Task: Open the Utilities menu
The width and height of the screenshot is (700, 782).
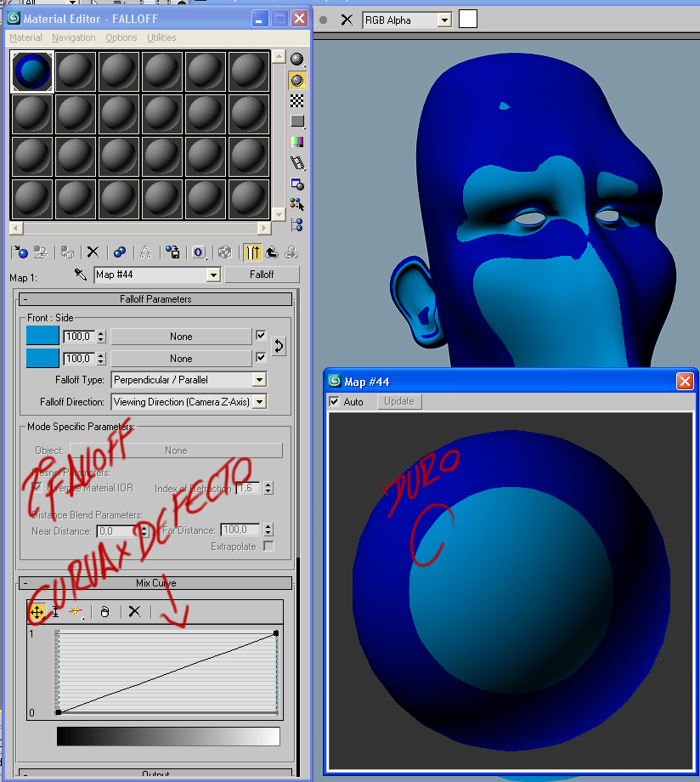Action: click(x=161, y=37)
